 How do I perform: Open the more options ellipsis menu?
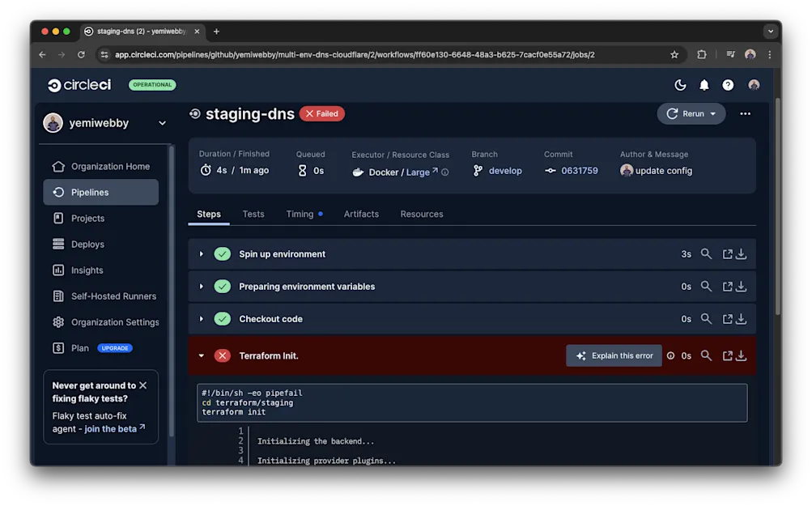[x=745, y=113]
